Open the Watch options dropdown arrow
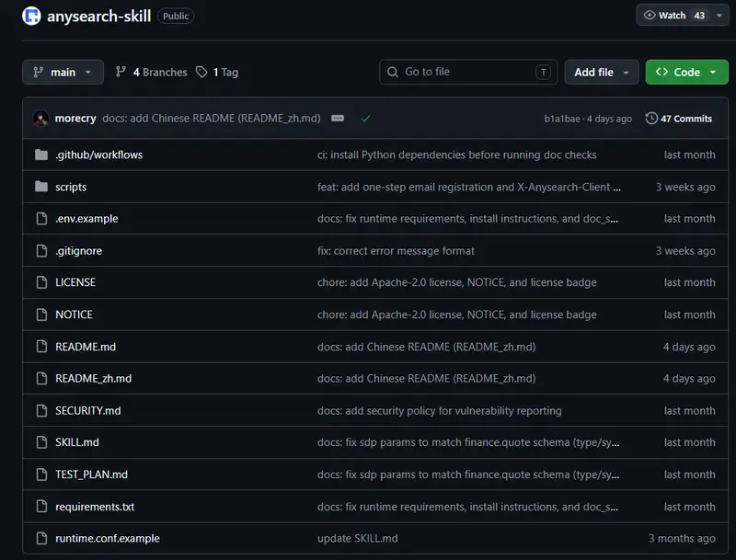The height and width of the screenshot is (560, 736). pyautogui.click(x=719, y=16)
